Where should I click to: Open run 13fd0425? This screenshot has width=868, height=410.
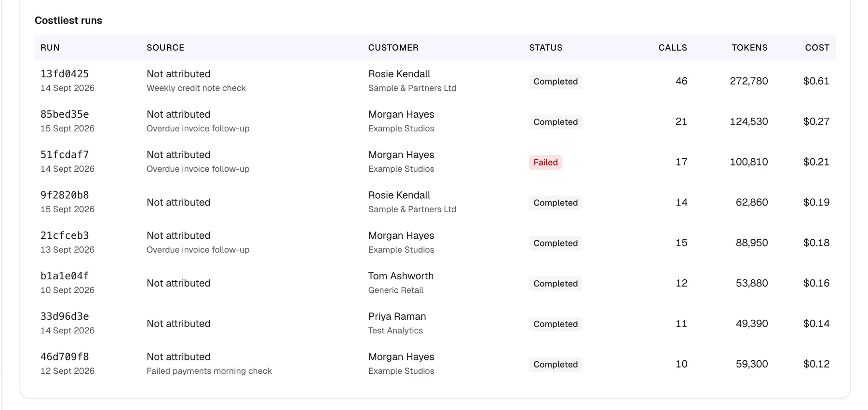coord(65,74)
